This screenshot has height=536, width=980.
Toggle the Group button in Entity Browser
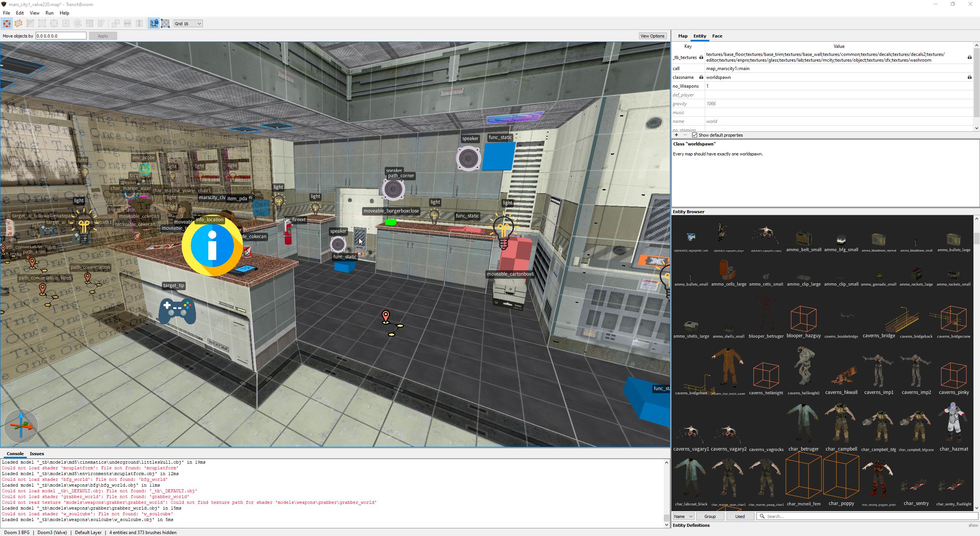709,516
